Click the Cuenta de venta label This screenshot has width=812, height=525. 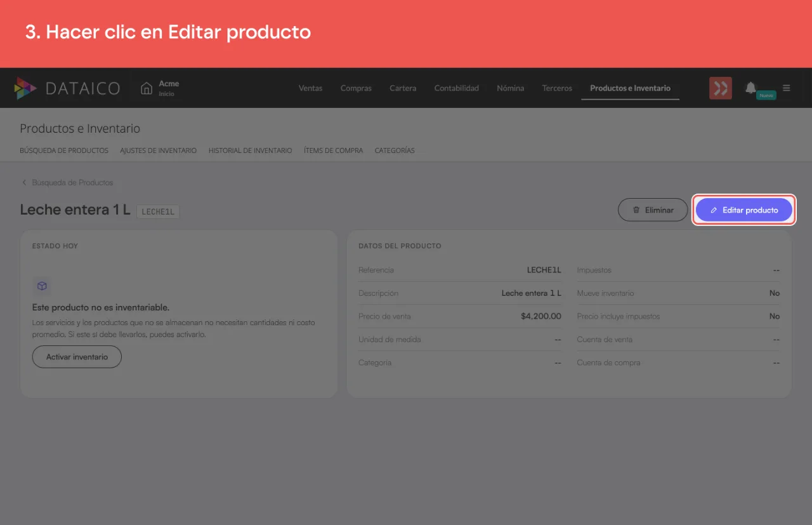click(x=605, y=340)
